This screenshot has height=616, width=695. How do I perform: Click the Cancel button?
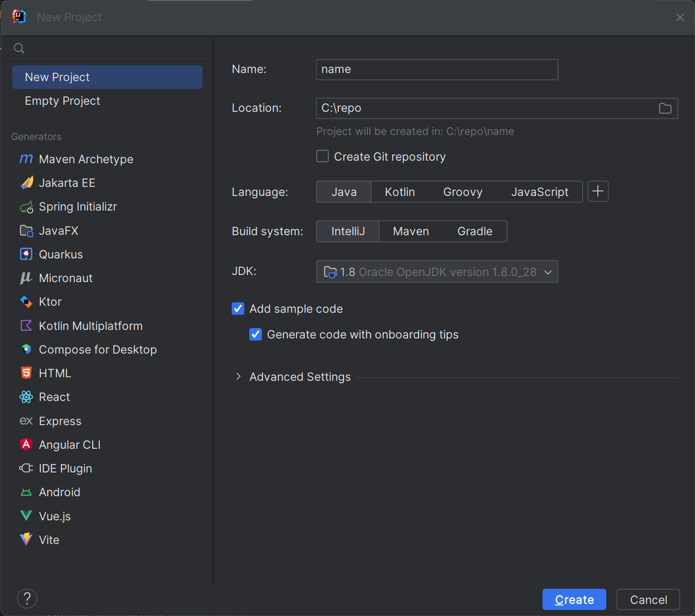pyautogui.click(x=649, y=599)
